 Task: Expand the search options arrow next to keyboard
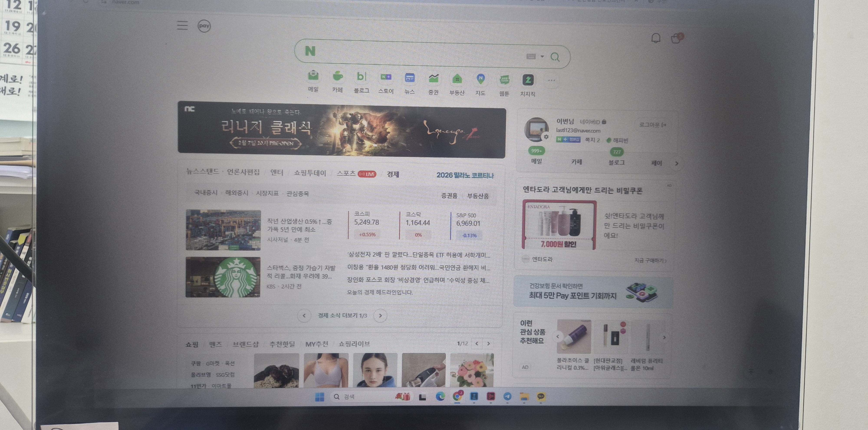[542, 56]
